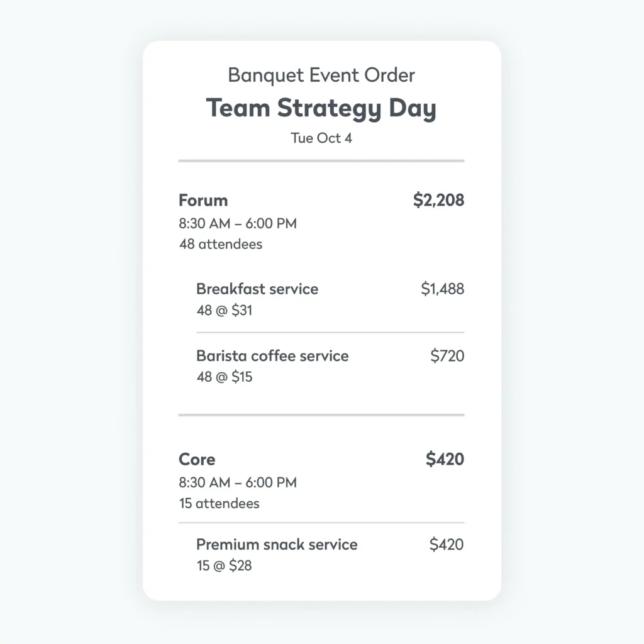Click the bold Core total $420
This screenshot has height=644, width=644.
(x=445, y=460)
